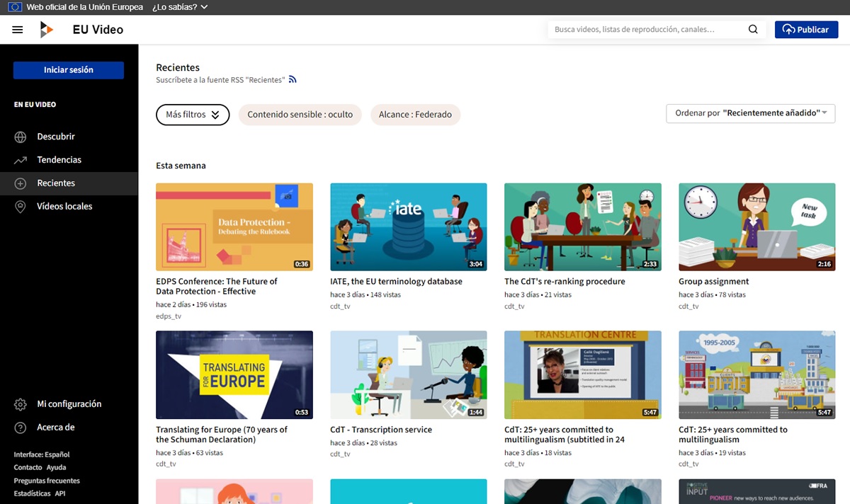Click the Acerca de question mark icon

pyautogui.click(x=21, y=428)
